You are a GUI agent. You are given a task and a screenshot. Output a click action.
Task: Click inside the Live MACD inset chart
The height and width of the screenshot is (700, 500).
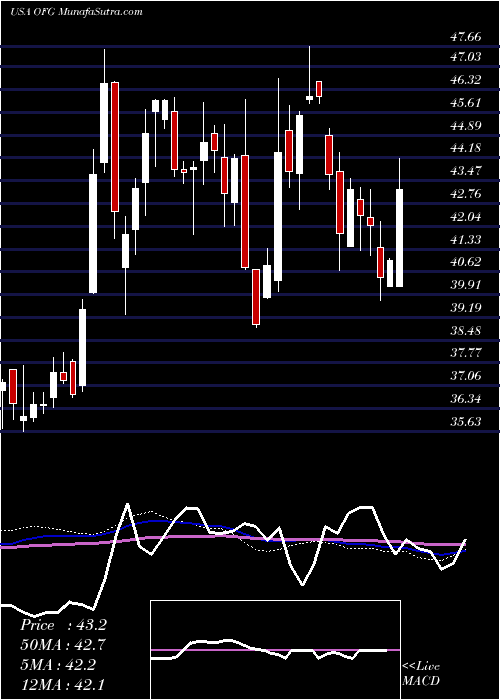tap(275, 650)
